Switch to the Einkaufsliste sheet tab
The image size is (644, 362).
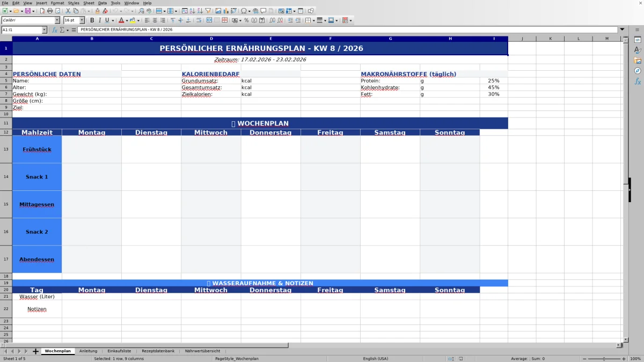click(119, 351)
